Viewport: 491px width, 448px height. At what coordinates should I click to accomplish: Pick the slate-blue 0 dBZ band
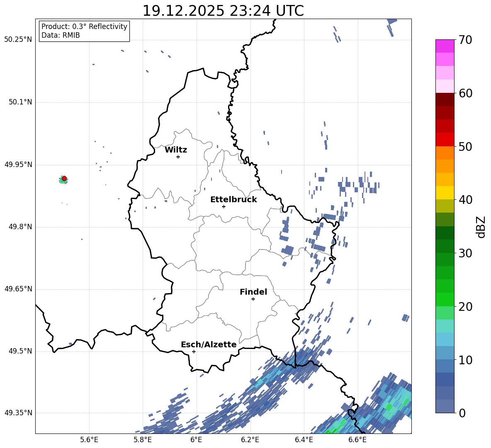coord(445,406)
